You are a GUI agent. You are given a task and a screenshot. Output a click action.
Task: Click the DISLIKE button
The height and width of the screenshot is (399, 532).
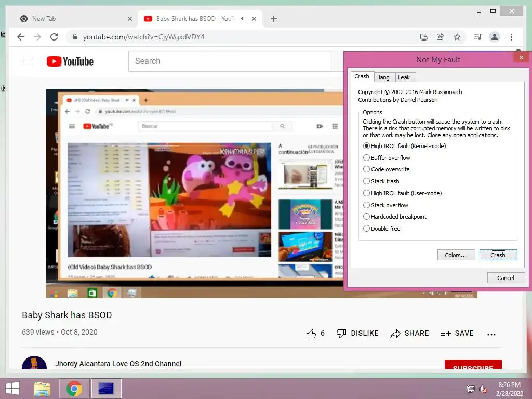tap(357, 334)
